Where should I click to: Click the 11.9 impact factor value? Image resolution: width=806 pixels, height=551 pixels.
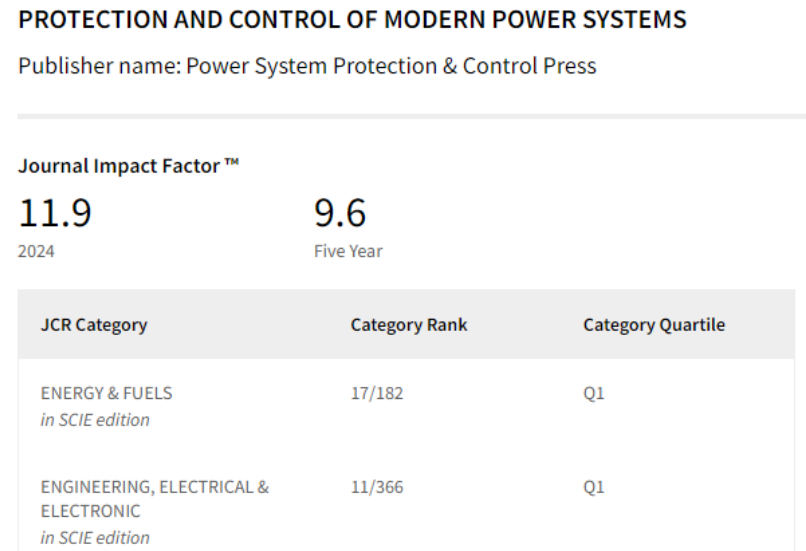tap(54, 213)
